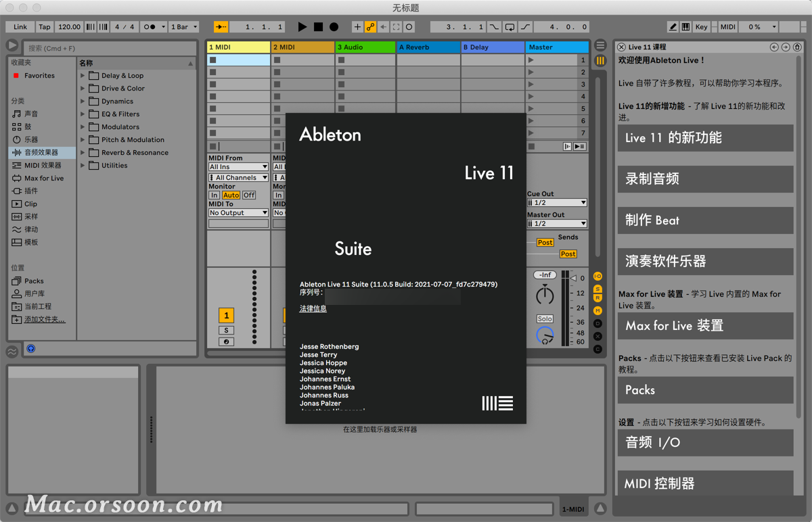
Task: Open the Cue Out 1/2 dropdown
Action: [557, 203]
